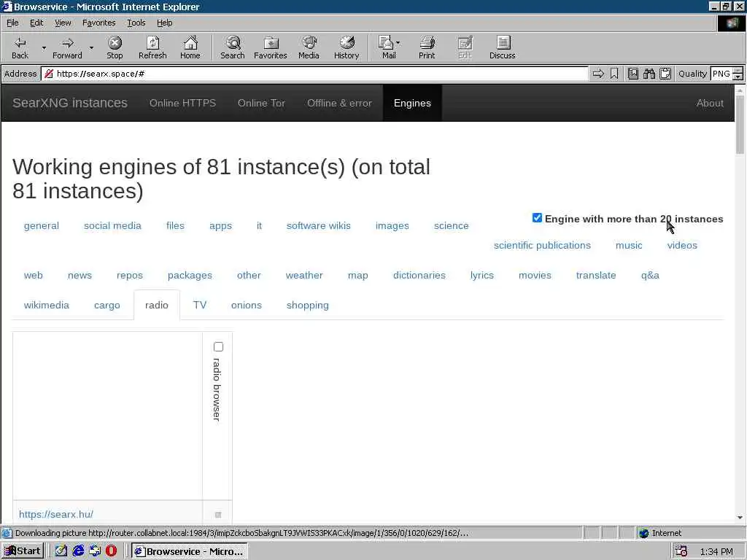
Task: Open the https://searx.hu/ instance link
Action: tap(56, 514)
